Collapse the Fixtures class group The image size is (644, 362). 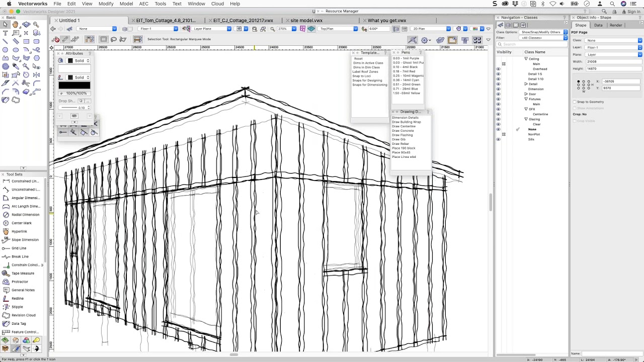pyautogui.click(x=526, y=99)
